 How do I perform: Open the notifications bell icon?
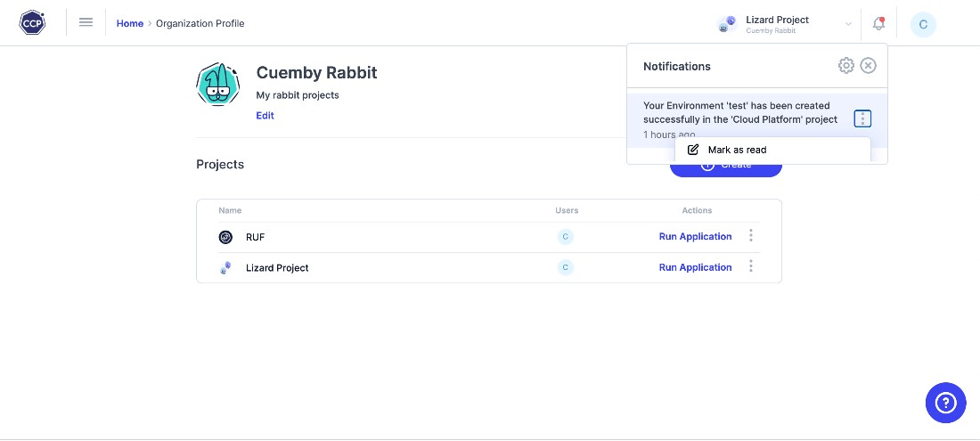878,24
